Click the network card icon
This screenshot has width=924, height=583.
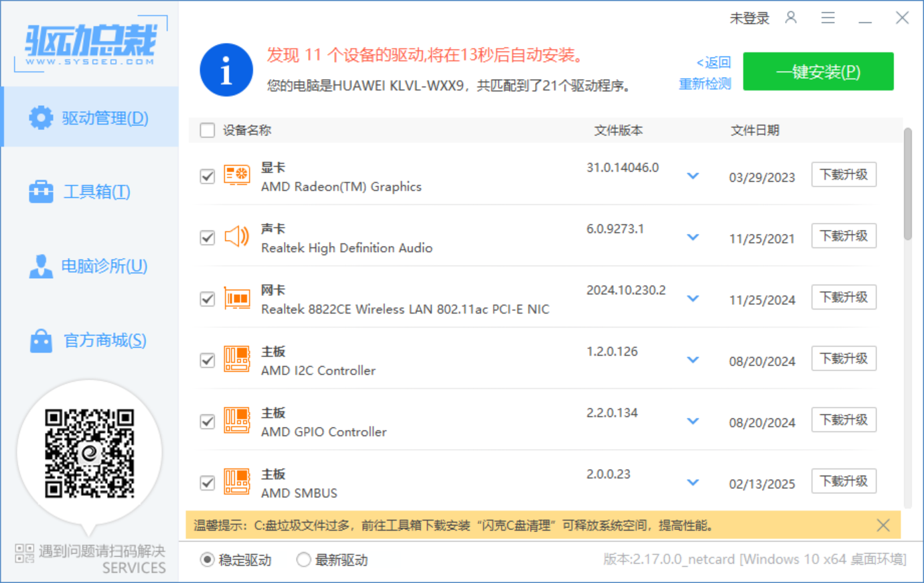point(237,298)
